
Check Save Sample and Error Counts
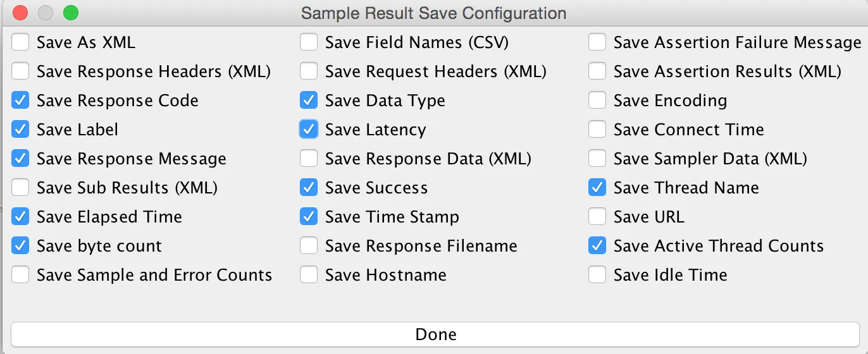20,275
